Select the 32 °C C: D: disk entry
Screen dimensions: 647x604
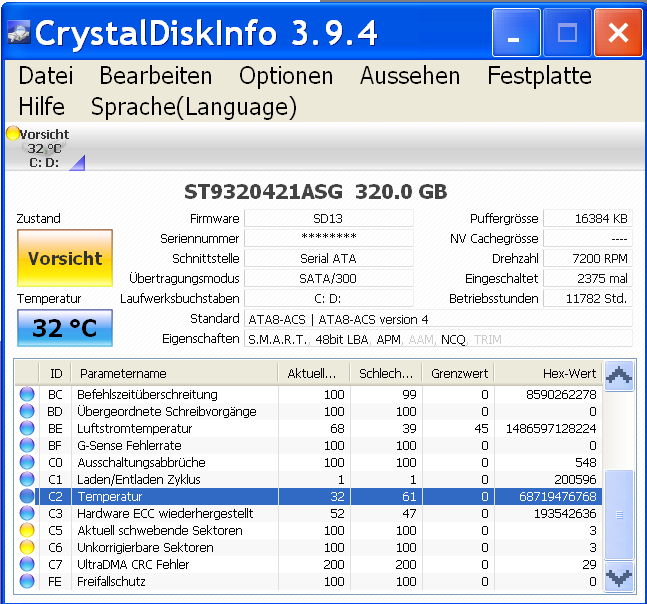43,149
